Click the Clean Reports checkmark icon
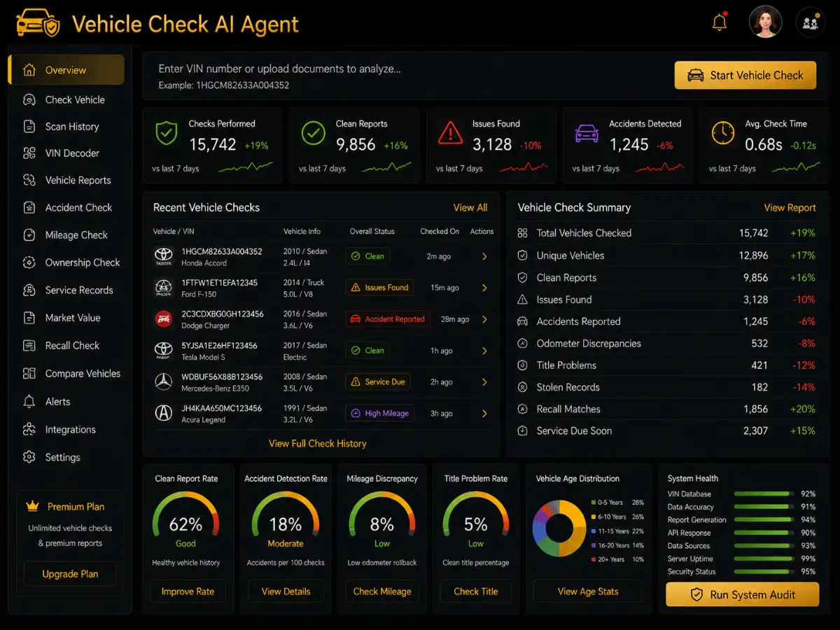This screenshot has height=630, width=840. tap(313, 133)
